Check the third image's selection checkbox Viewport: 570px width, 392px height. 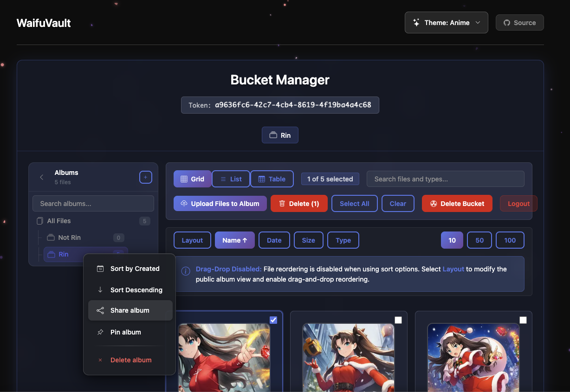(x=523, y=320)
